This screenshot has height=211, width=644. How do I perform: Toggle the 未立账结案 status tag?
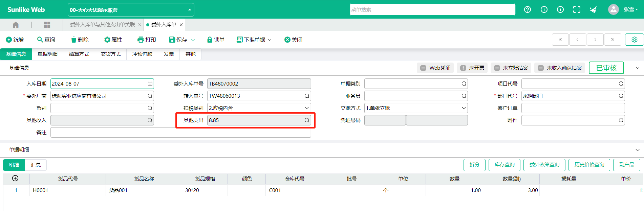(511, 68)
